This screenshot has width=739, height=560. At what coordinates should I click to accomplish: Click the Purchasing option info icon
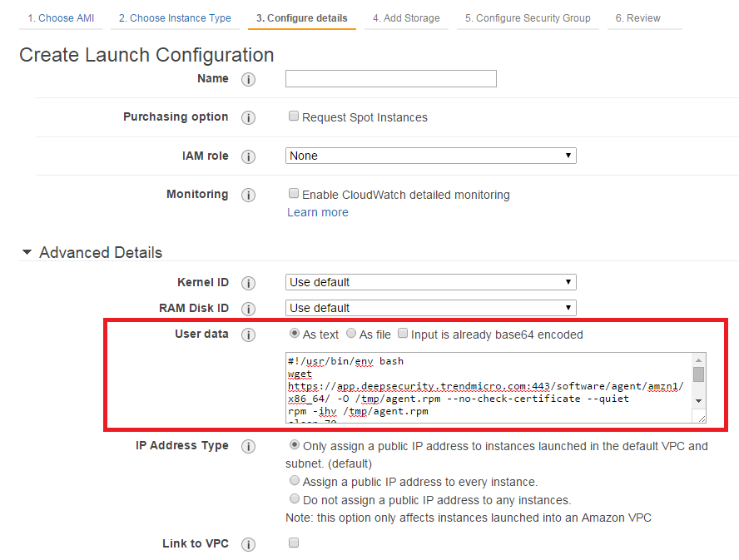tap(248, 117)
